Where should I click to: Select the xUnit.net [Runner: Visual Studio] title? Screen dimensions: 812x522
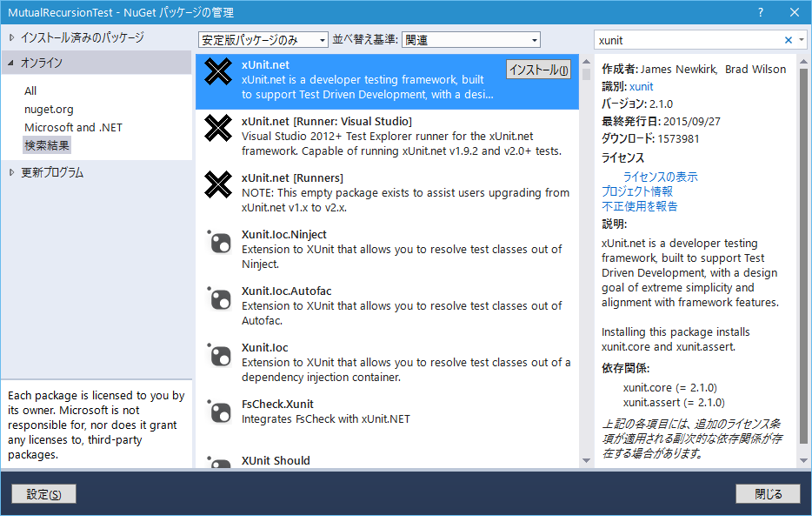pos(327,121)
